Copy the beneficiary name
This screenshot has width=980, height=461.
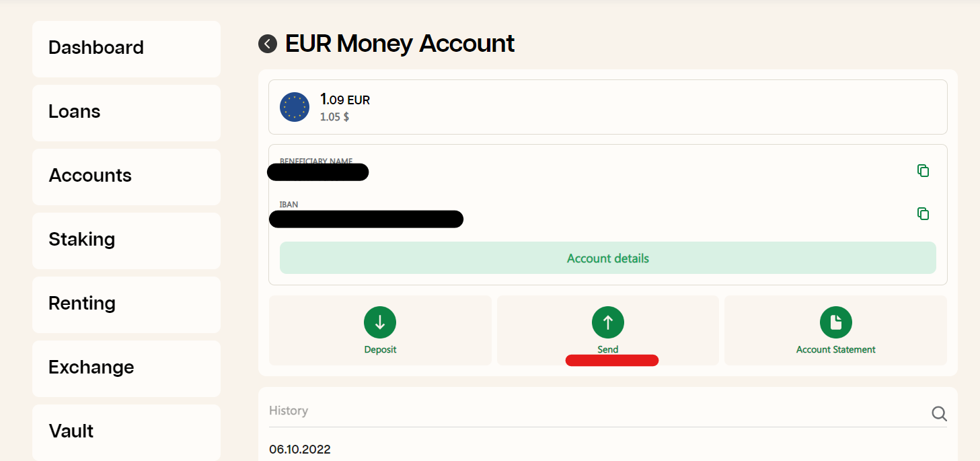(x=923, y=171)
